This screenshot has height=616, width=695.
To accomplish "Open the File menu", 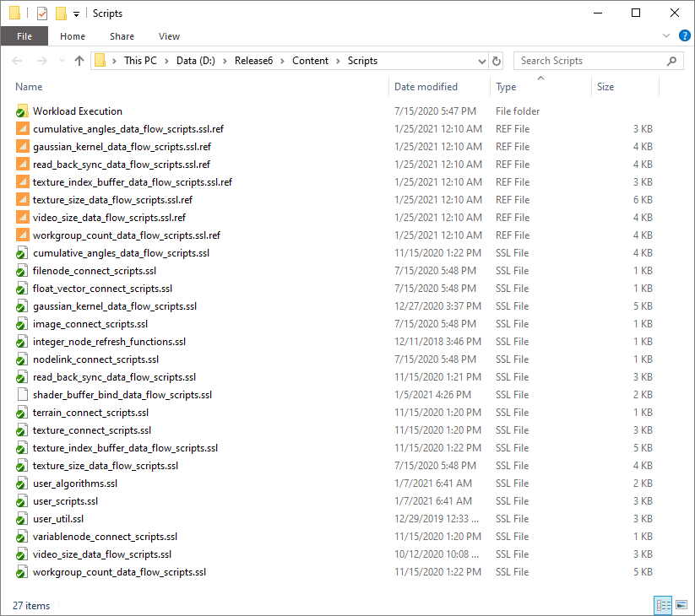I will tap(24, 36).
